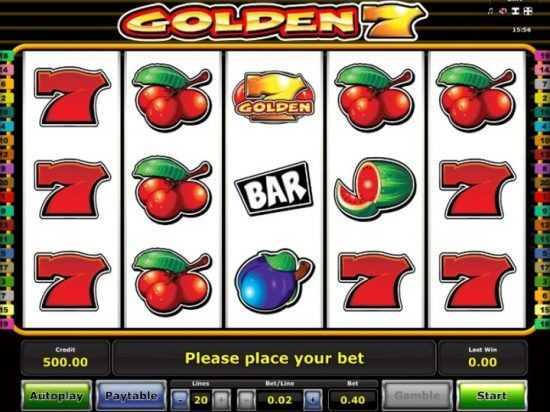Click the top cherry symbol on second reel
This screenshot has width=550, height=412.
point(172,97)
